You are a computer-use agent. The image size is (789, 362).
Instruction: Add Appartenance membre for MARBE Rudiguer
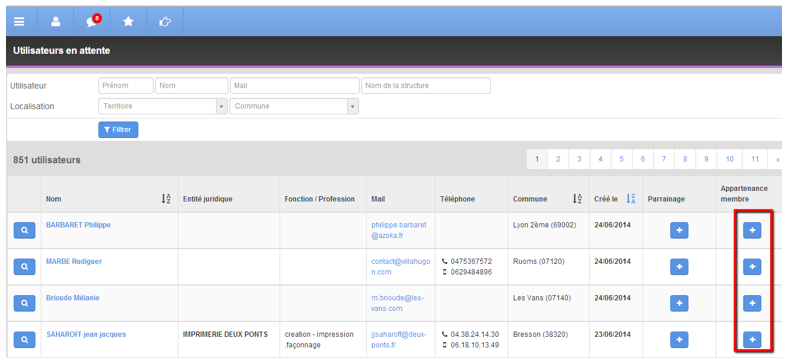click(x=752, y=267)
